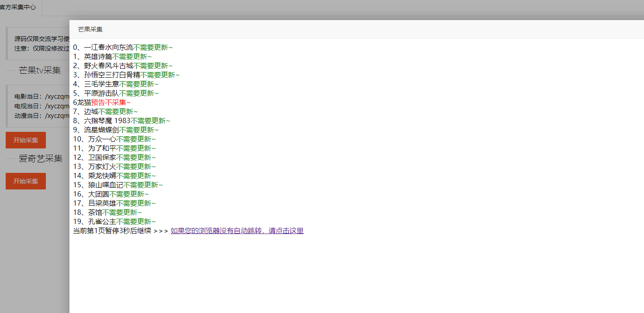Viewport: 644px width, 313px height.
Task: Click the 电视当日 path line
Action: (x=42, y=106)
